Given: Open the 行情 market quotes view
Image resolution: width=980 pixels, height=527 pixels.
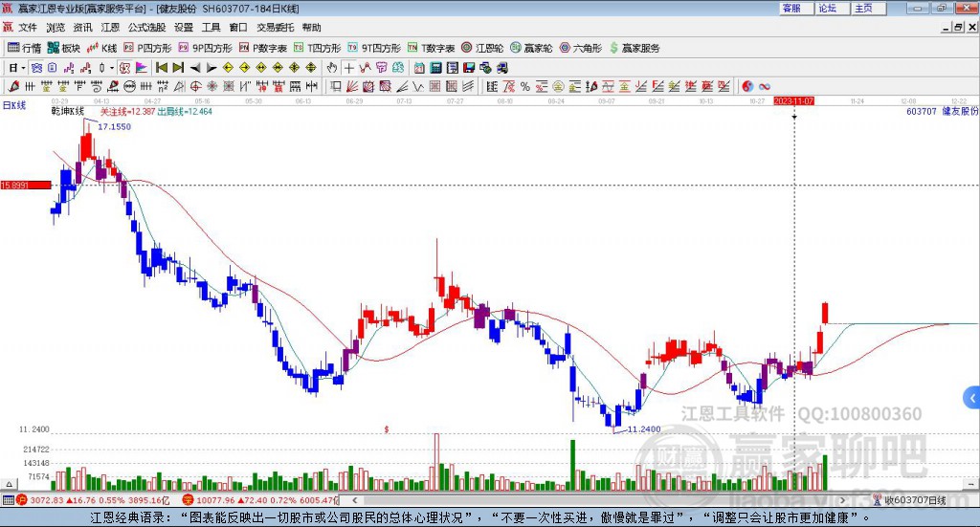Looking at the screenshot, I should [24, 48].
